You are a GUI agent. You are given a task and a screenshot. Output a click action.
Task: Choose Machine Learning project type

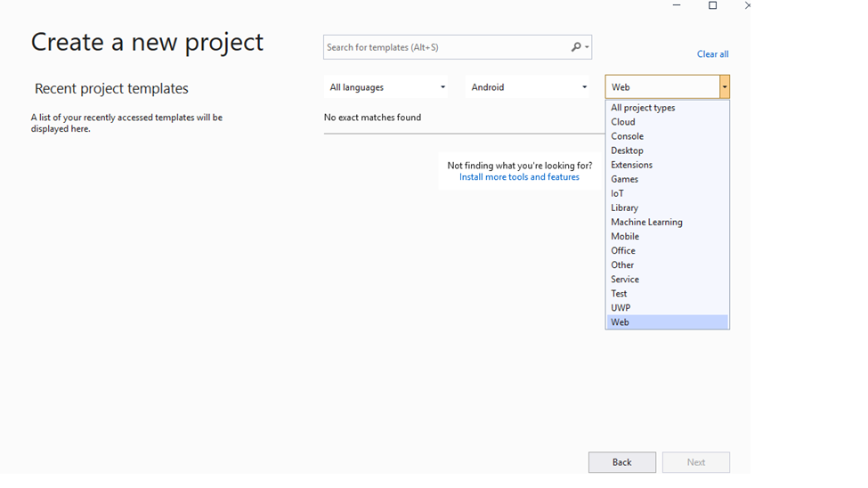tap(667, 222)
